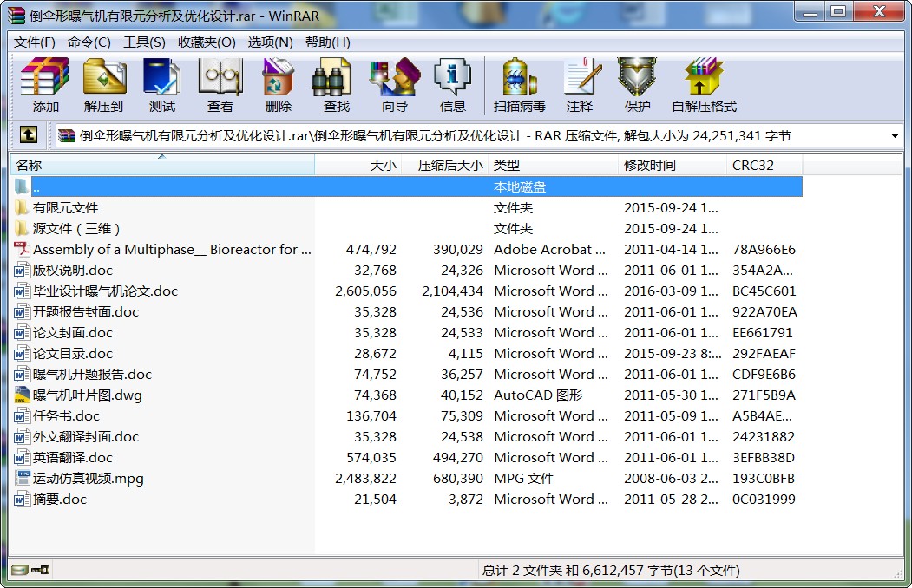Click the Delete (删除) toolbar icon

[278, 86]
